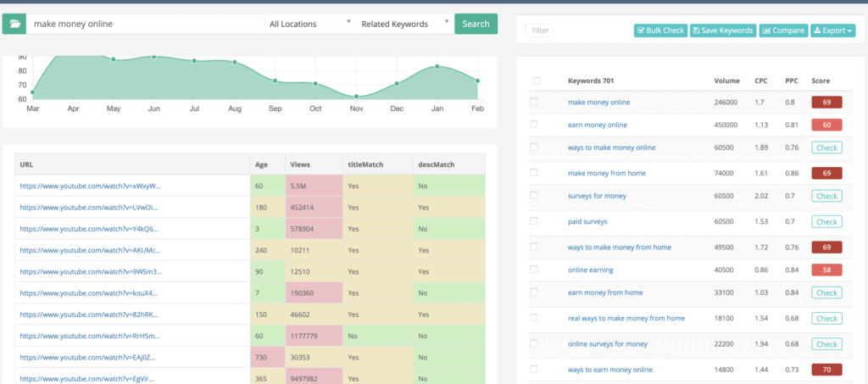Click the Views cell showing 1177779
Screen dimensions: 868x384
pos(314,336)
